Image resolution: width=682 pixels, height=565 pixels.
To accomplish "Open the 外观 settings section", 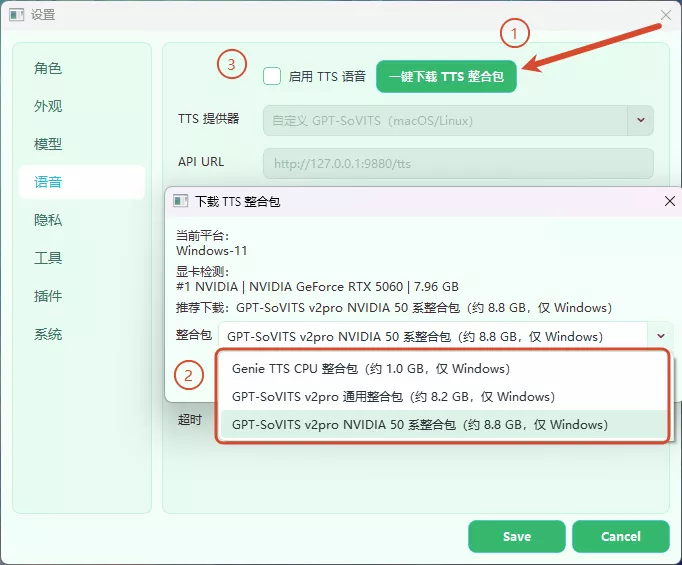I will tap(82, 106).
